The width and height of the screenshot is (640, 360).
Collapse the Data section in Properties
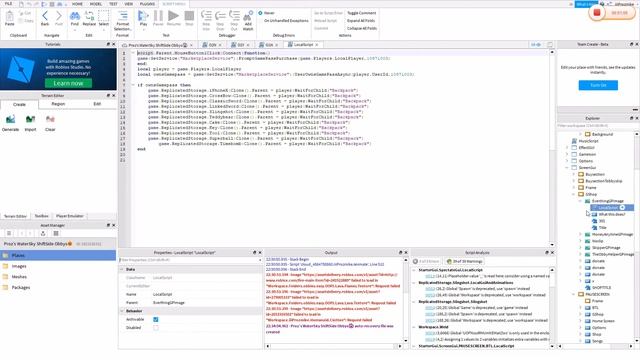(122, 269)
